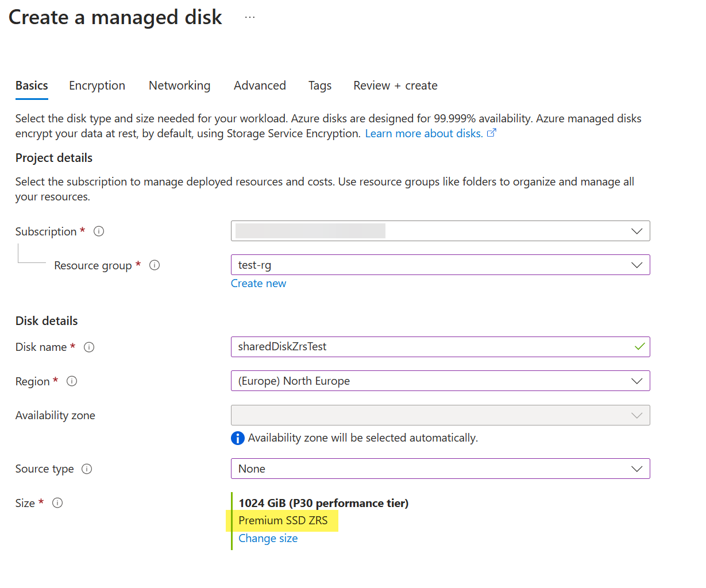
Task: Open the more options ellipsis beside the title
Action: point(249,18)
